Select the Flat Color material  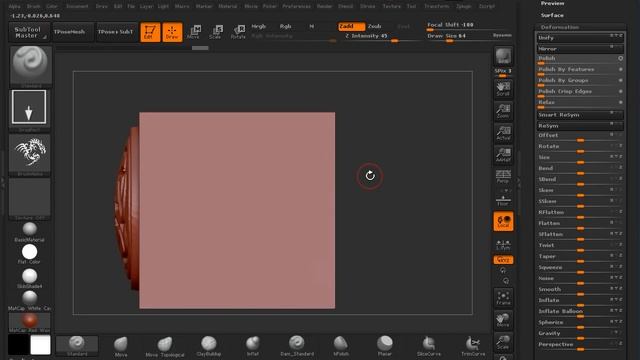pos(29,254)
